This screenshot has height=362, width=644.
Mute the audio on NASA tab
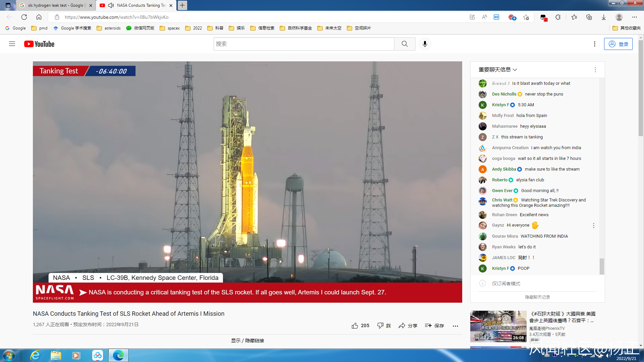pos(111,5)
